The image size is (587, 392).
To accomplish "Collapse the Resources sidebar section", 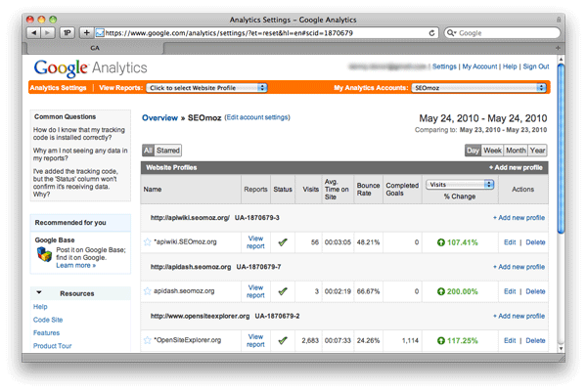I will [x=38, y=292].
